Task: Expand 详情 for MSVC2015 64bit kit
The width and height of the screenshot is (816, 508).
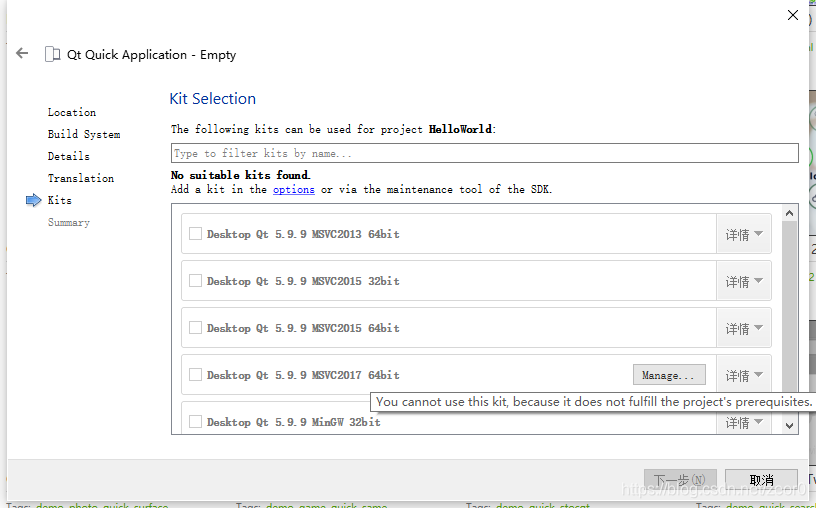Action: pyautogui.click(x=744, y=328)
